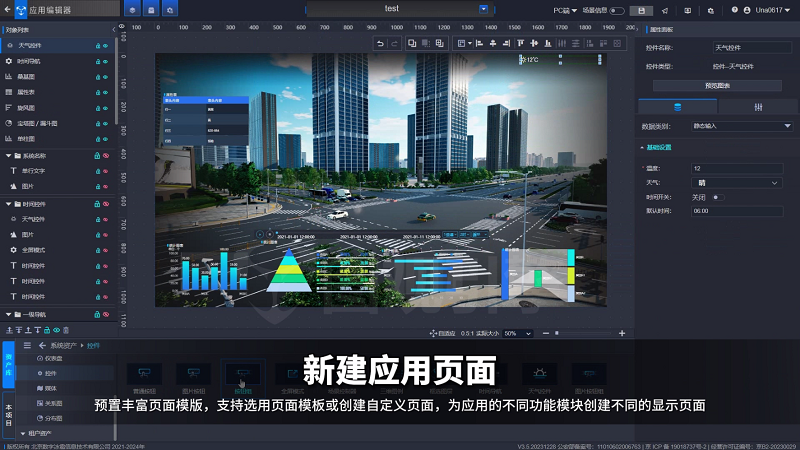Click align bottom edges icon
Image resolution: width=800 pixels, height=450 pixels.
[x=548, y=44]
